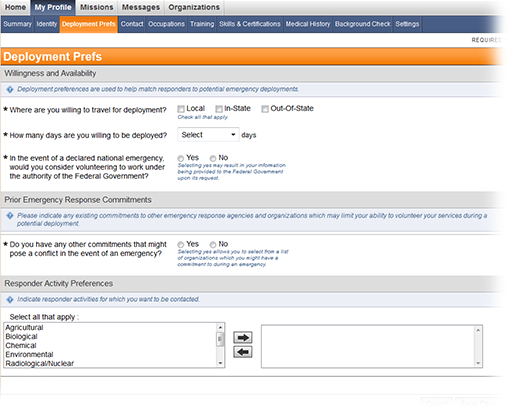The height and width of the screenshot is (419, 521).
Task: Select Yes for federal government volunteering
Action: click(181, 158)
